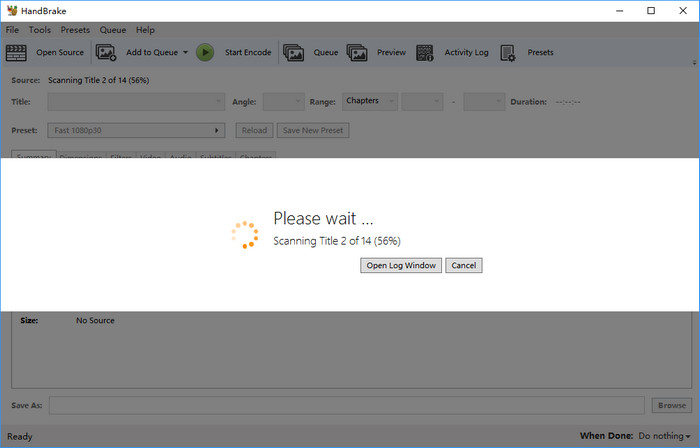Open the Add to Queue dropdown arrow
700x448 pixels.
185,53
